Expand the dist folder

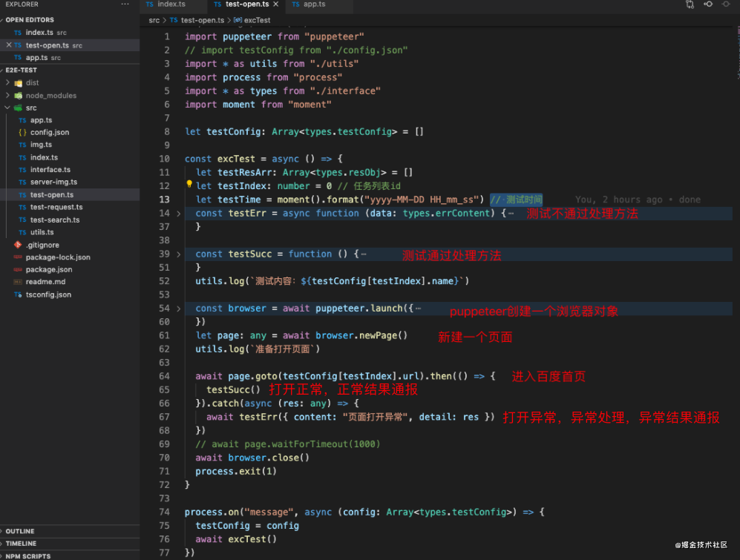click(7, 82)
